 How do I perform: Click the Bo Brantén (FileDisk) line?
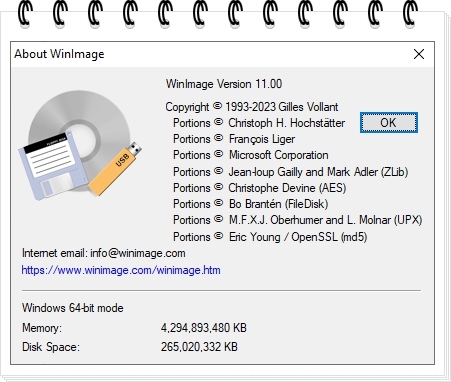pos(251,204)
